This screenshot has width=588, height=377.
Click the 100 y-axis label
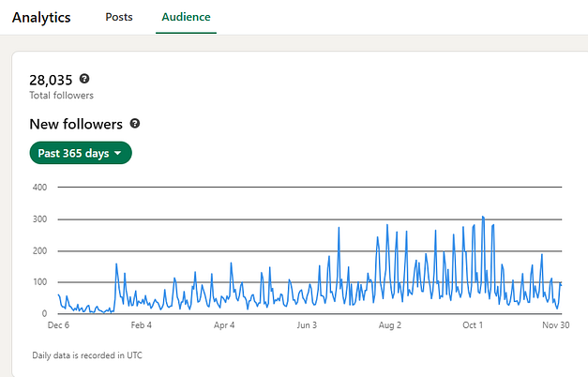coord(39,282)
